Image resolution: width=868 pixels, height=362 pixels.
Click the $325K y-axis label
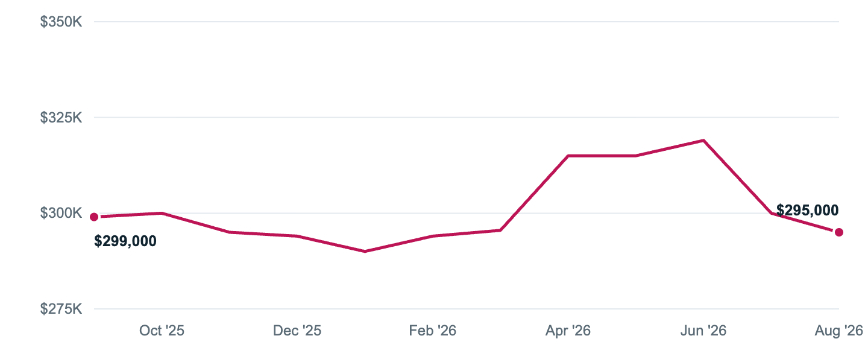coord(61,118)
